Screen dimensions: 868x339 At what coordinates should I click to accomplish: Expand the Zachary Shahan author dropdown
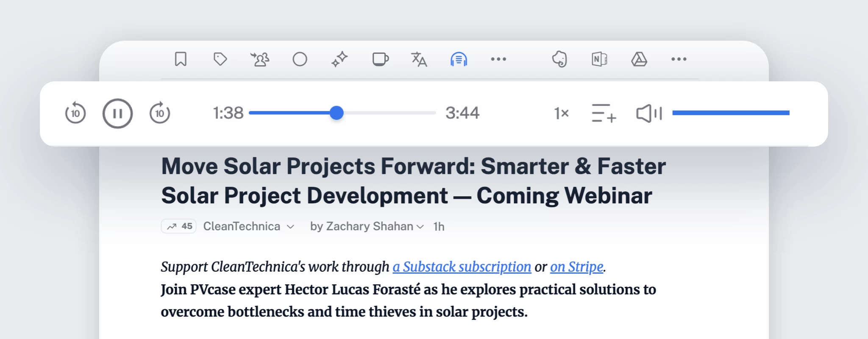[x=420, y=227]
